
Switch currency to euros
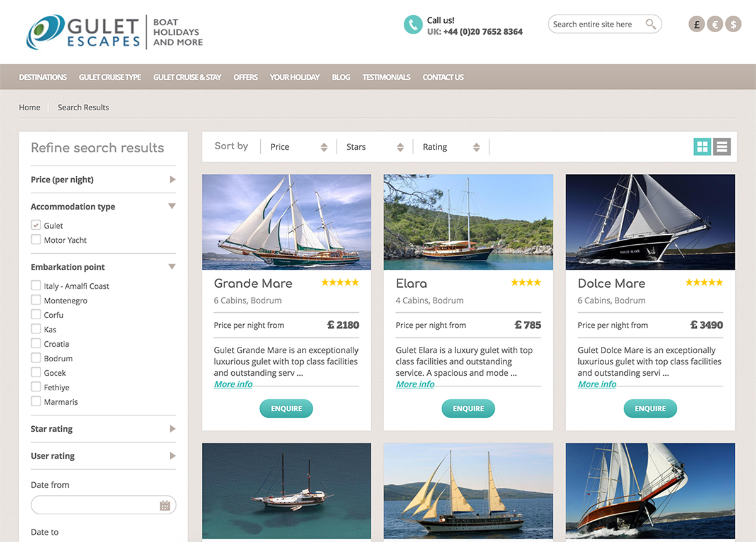click(714, 25)
